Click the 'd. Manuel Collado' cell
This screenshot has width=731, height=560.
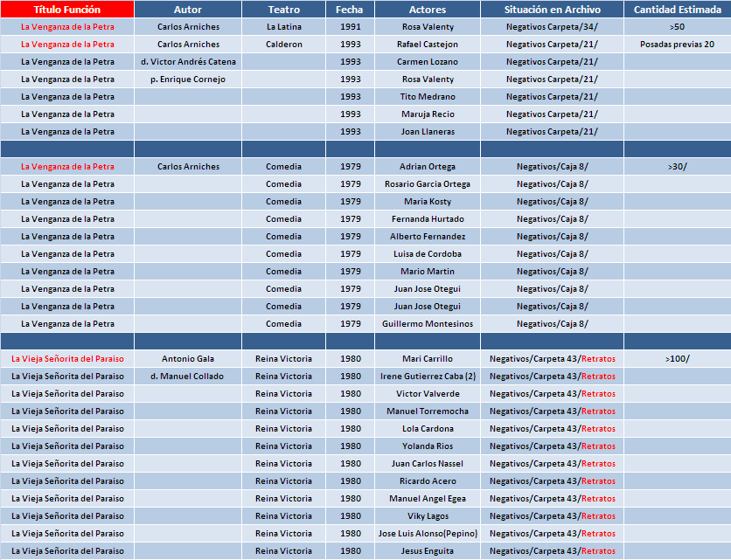[x=188, y=377]
